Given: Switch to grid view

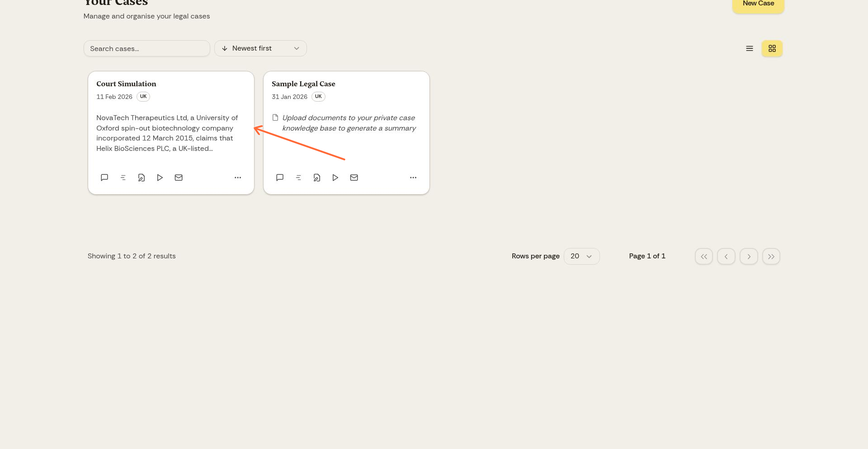Looking at the screenshot, I should click(772, 48).
